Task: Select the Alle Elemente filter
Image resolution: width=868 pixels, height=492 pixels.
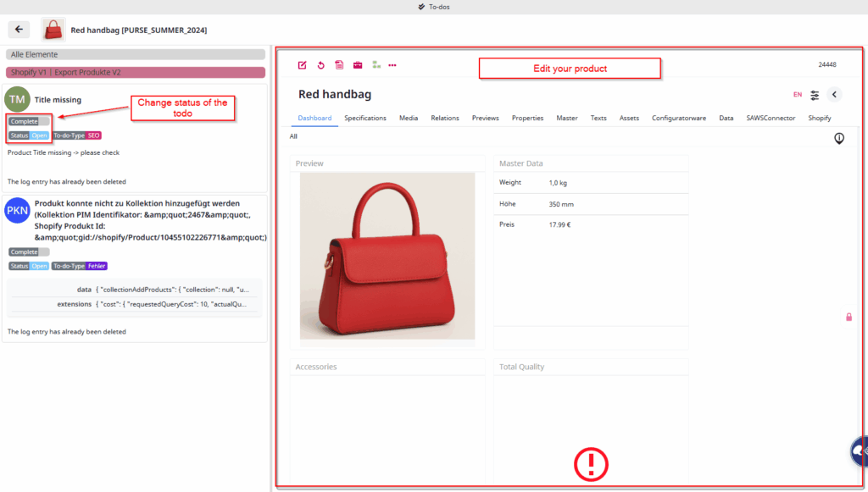Action: coord(136,54)
